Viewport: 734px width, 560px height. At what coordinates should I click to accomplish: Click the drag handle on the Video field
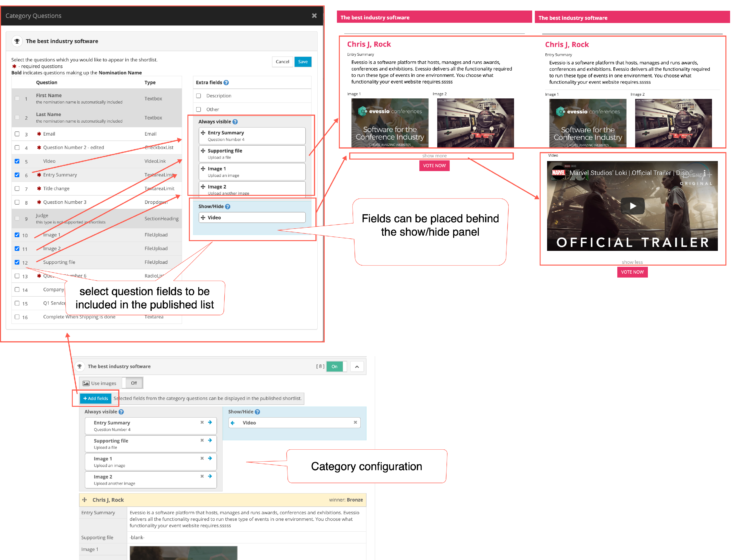tap(203, 218)
